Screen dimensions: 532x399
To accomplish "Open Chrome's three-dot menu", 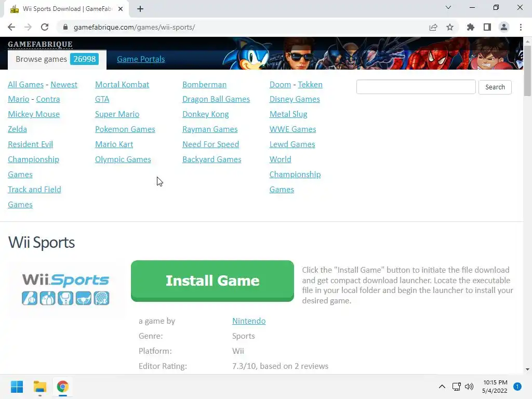I will click(x=521, y=27).
